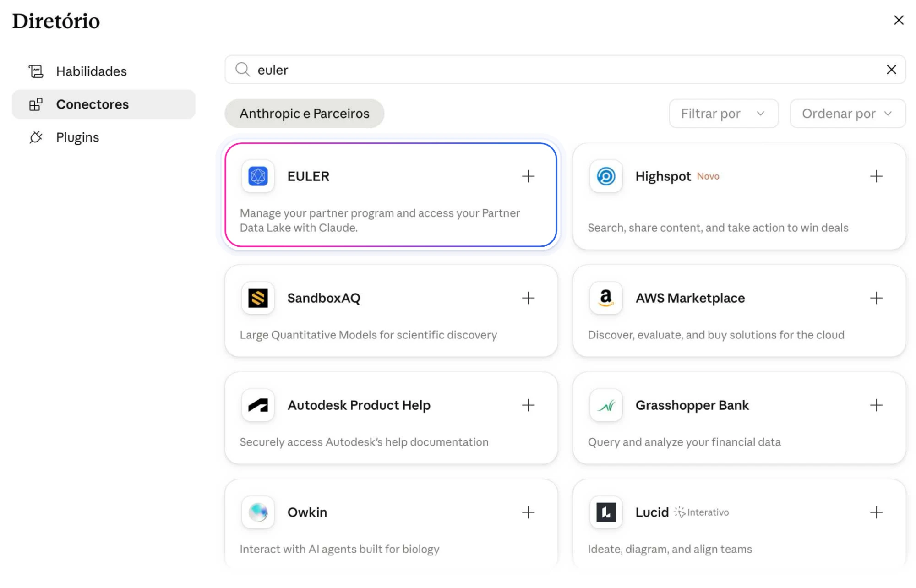The width and height of the screenshot is (916, 588).
Task: Click the Interativo sparkle icon beside Lucid
Action: point(680,512)
